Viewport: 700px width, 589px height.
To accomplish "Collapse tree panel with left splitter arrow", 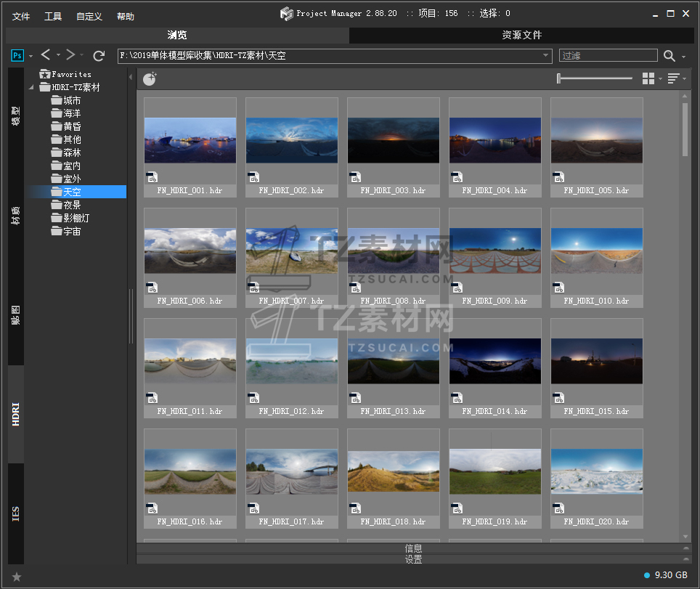I will pyautogui.click(x=131, y=77).
